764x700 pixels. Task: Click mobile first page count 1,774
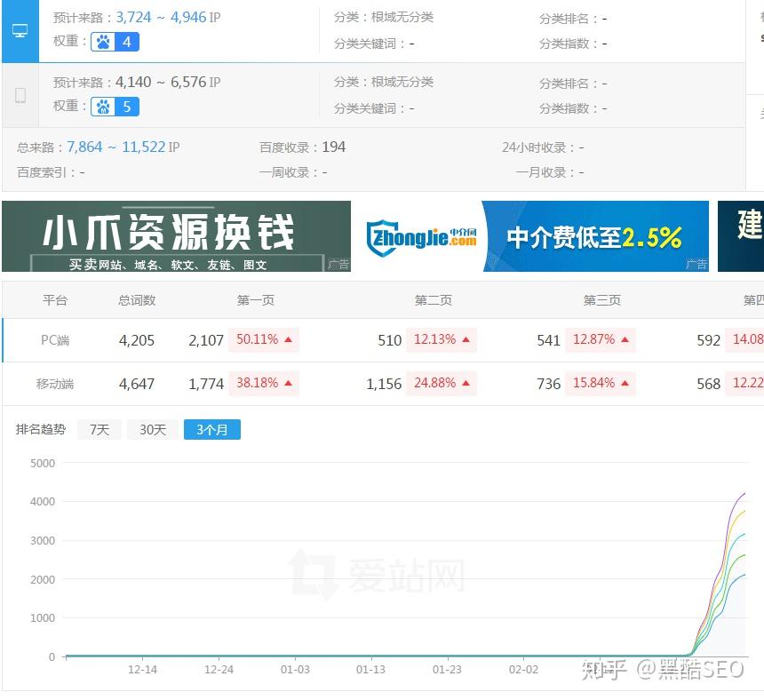[x=205, y=385]
